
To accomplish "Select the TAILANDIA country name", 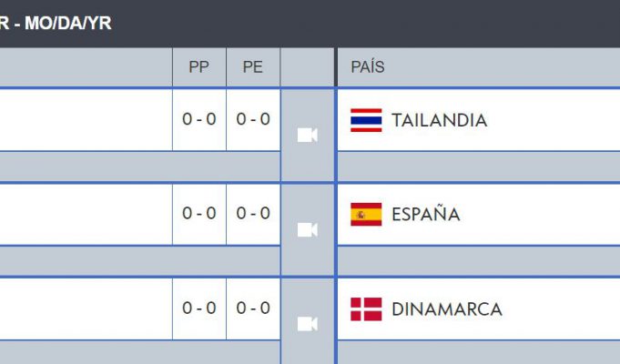I will [x=440, y=120].
